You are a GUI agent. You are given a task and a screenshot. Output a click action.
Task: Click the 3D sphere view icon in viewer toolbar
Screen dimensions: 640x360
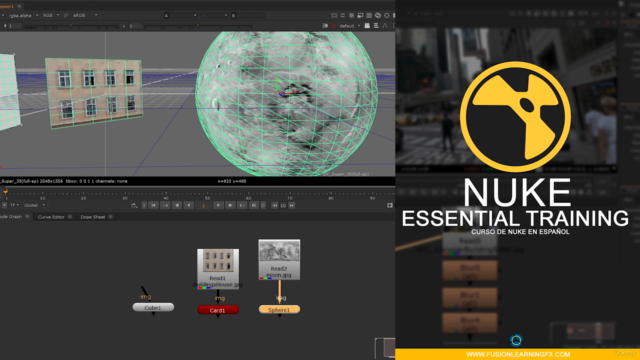point(378,16)
